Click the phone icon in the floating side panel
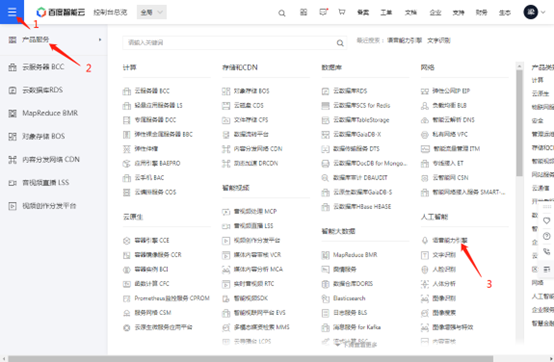This screenshot has width=554, height=362. coord(546,251)
